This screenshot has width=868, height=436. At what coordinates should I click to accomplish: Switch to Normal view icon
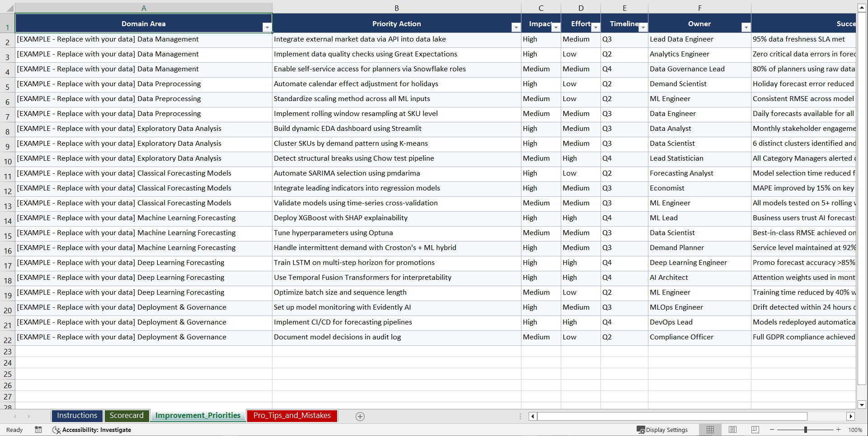[710, 429]
